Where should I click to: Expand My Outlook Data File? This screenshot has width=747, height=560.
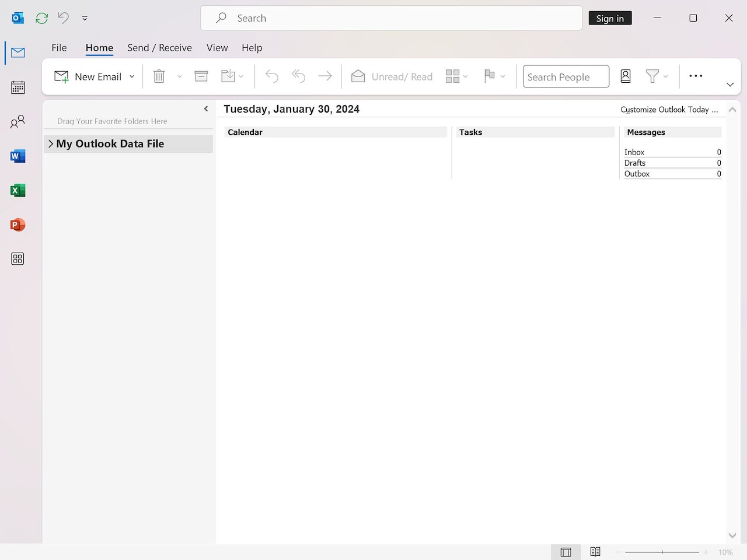pos(51,143)
